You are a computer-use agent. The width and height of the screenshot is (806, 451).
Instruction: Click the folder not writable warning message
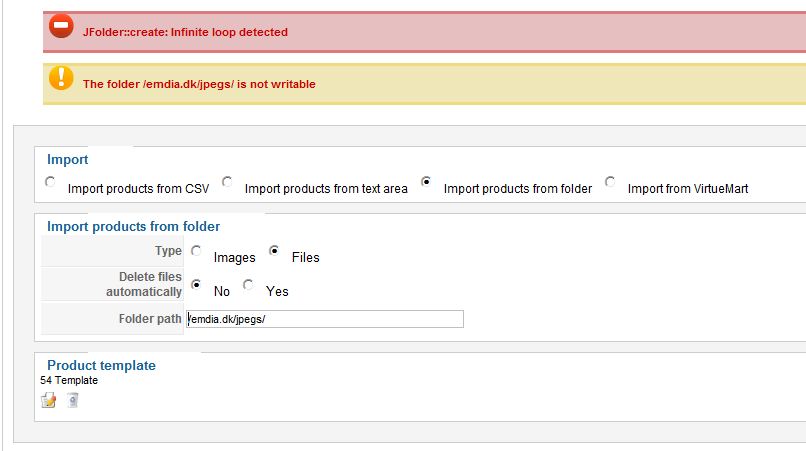[199, 84]
